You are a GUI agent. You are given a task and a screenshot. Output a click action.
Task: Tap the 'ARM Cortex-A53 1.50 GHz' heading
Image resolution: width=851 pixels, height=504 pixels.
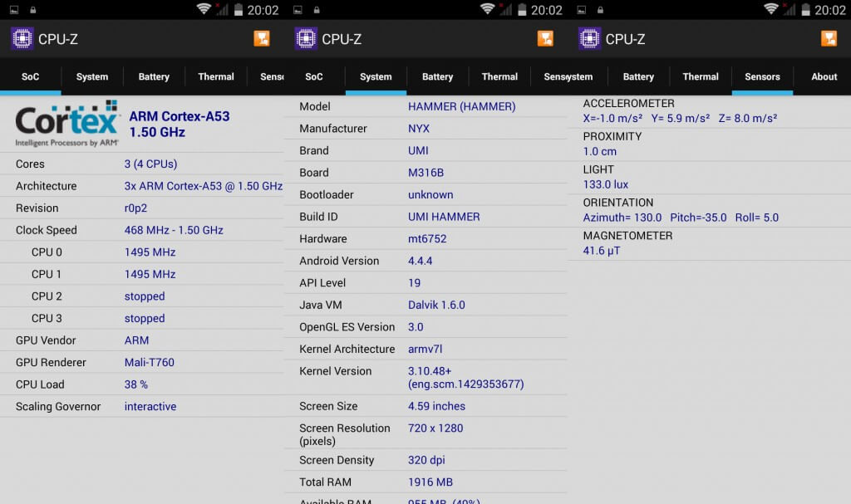click(180, 125)
